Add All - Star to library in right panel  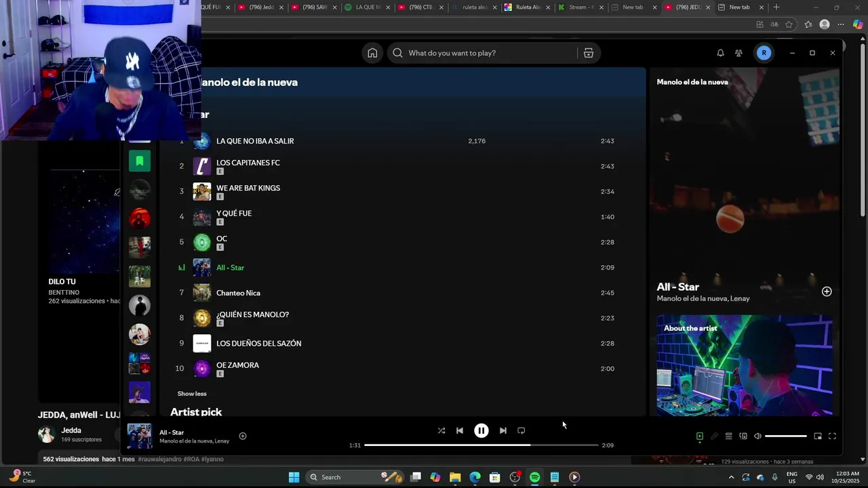(827, 291)
